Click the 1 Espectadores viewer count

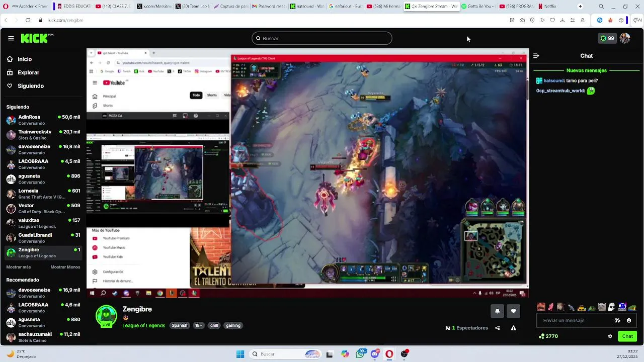pyautogui.click(x=467, y=328)
